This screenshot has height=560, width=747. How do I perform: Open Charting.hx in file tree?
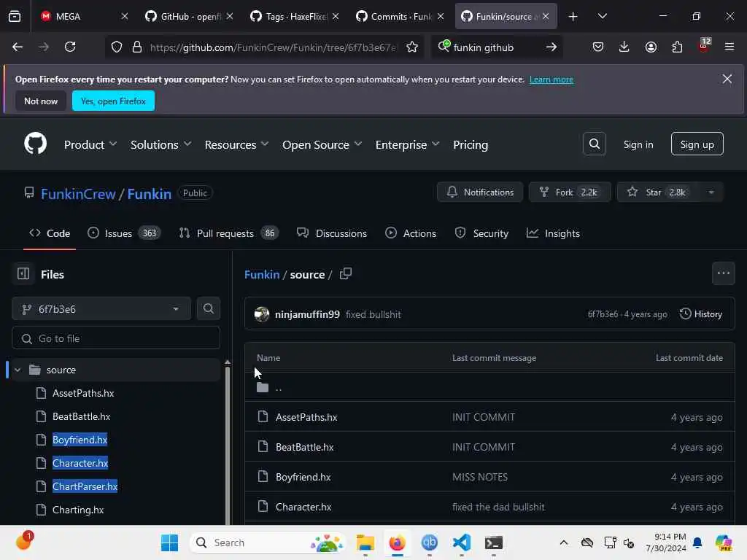click(x=77, y=510)
